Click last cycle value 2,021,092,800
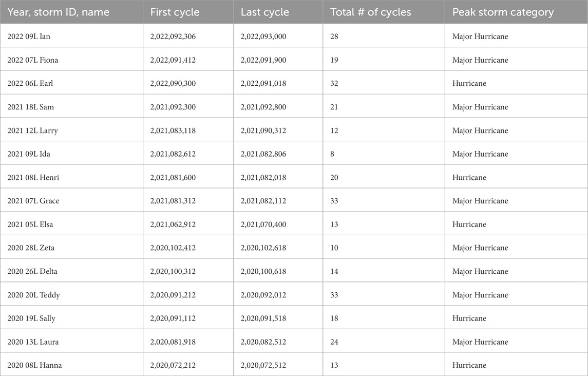This screenshot has height=376, width=588. click(263, 107)
